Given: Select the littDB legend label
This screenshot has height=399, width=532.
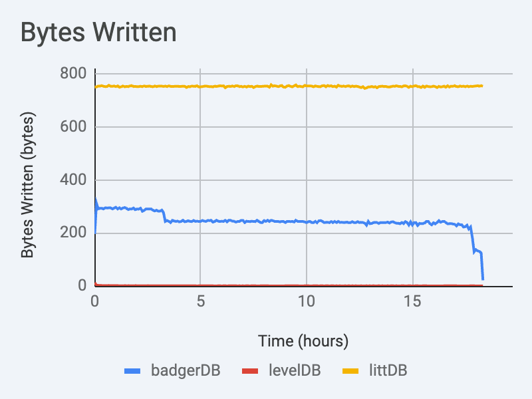Looking at the screenshot, I should (388, 370).
